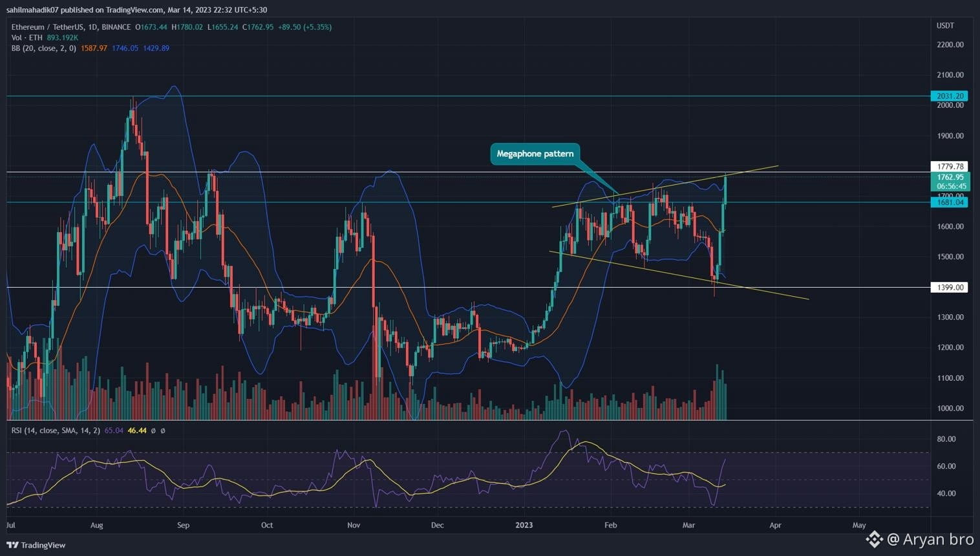Click the Dec label on the time axis
This screenshot has height=556, width=980.
coord(438,525)
